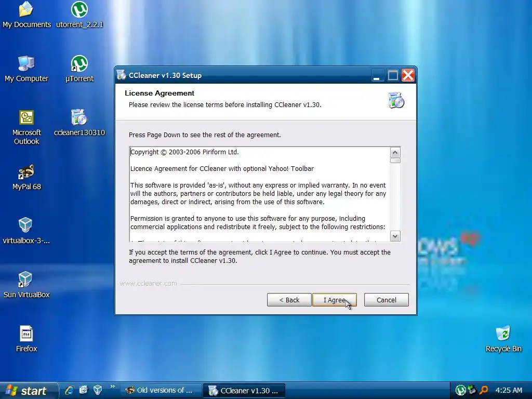Select the My Computer desktop icon
Viewport: 532px width, 399px height.
coord(26,69)
